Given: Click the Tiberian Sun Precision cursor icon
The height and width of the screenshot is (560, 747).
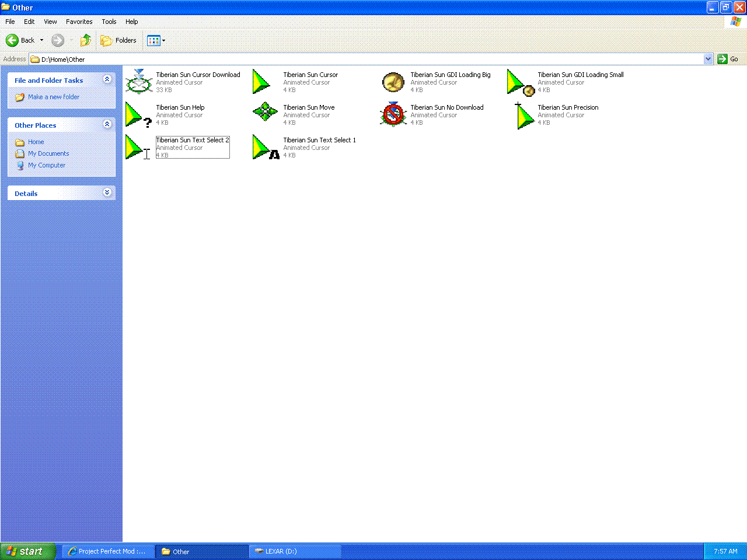Looking at the screenshot, I should tap(525, 116).
